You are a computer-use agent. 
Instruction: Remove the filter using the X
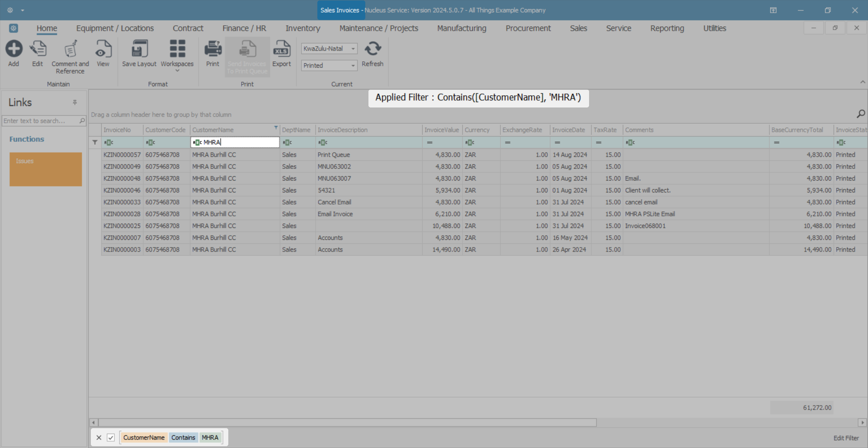pyautogui.click(x=99, y=438)
